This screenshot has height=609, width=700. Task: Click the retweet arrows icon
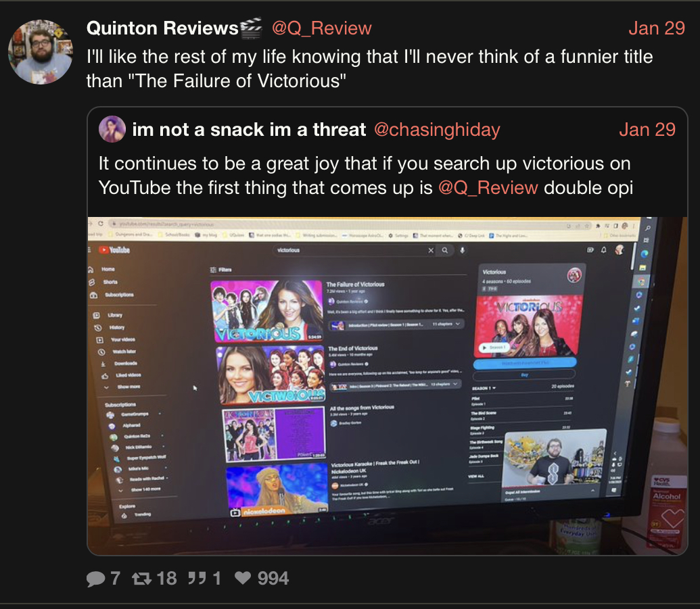point(141,579)
